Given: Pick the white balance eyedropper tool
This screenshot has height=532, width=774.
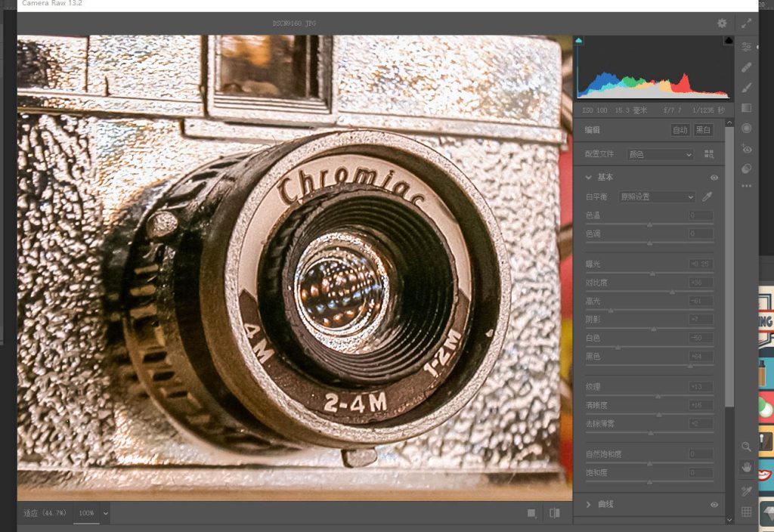Looking at the screenshot, I should (x=707, y=196).
